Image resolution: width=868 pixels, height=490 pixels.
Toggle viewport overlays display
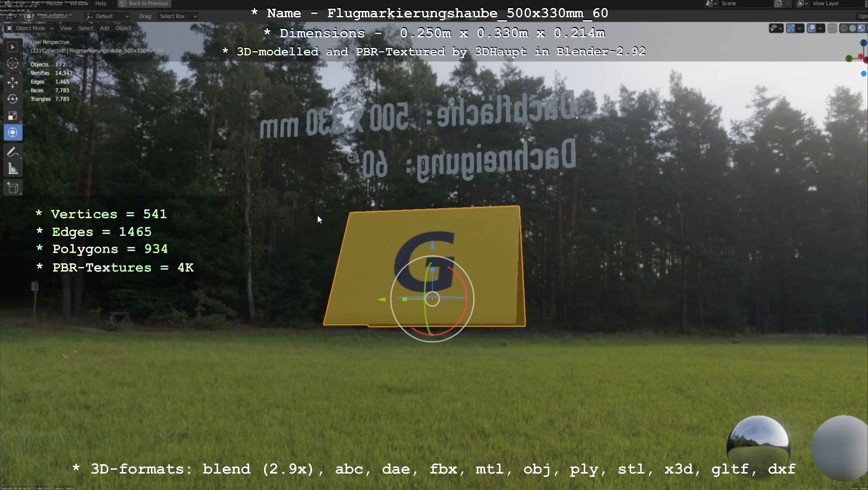tap(811, 28)
